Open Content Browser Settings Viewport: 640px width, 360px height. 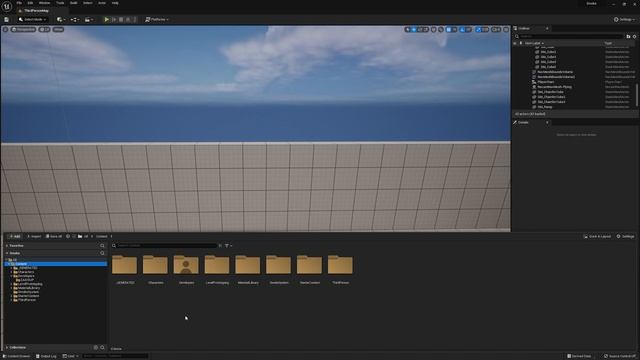[625, 236]
